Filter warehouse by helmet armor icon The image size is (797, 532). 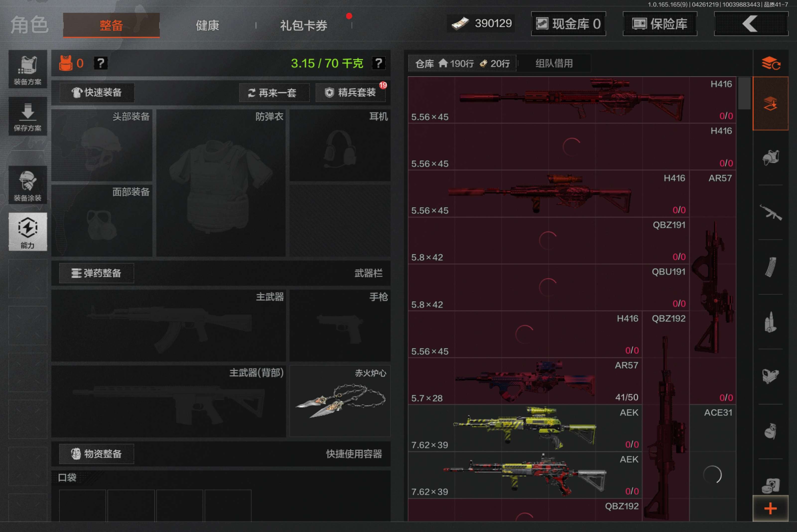pos(770,158)
